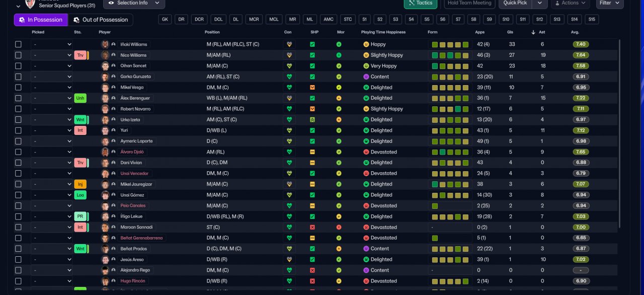Open the Filter dropdown
The image size is (644, 295).
pyautogui.click(x=610, y=3)
